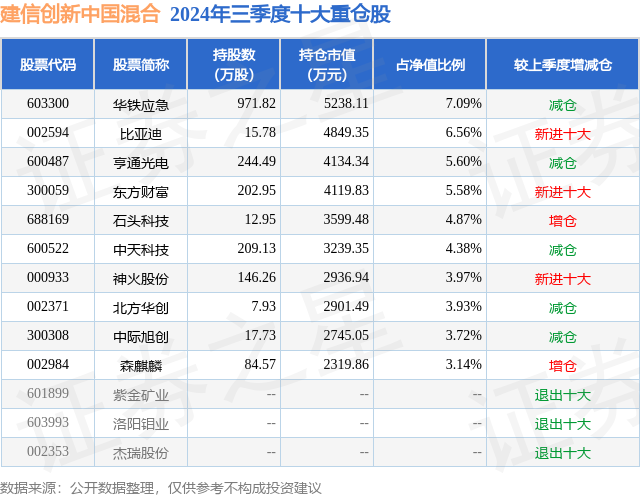Viewport: 640px width, 497px height.
Task: Click stock name 比亚迪
Action: pyautogui.click(x=141, y=134)
